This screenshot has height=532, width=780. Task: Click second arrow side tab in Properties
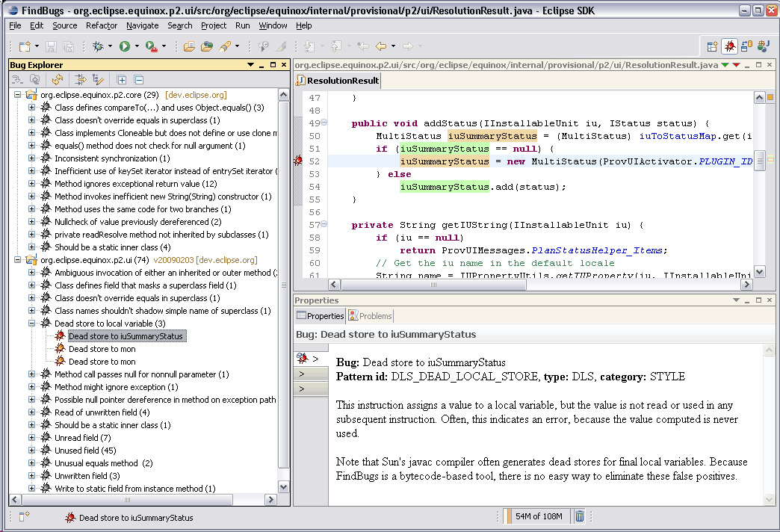coord(310,374)
